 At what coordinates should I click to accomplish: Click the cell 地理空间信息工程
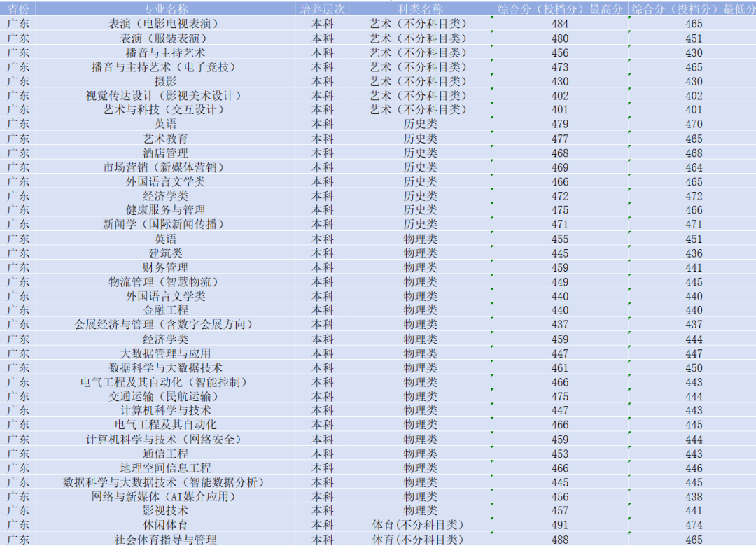[165, 468]
